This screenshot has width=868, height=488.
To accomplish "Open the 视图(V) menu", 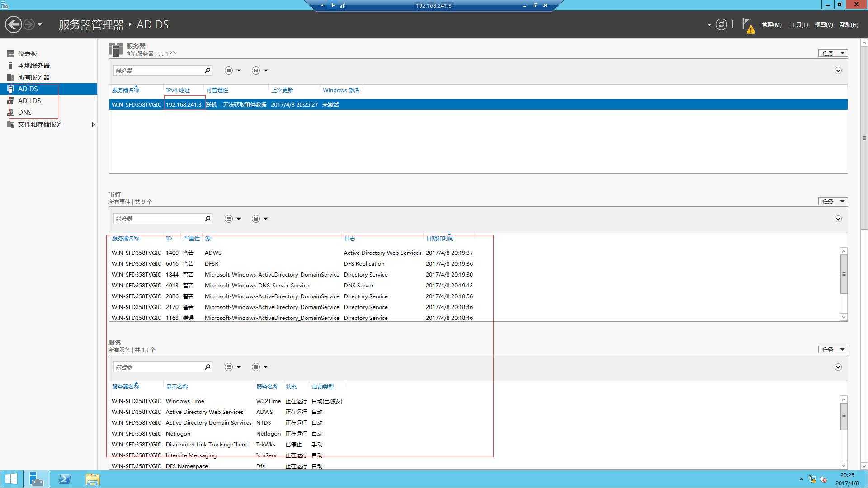I will (823, 25).
